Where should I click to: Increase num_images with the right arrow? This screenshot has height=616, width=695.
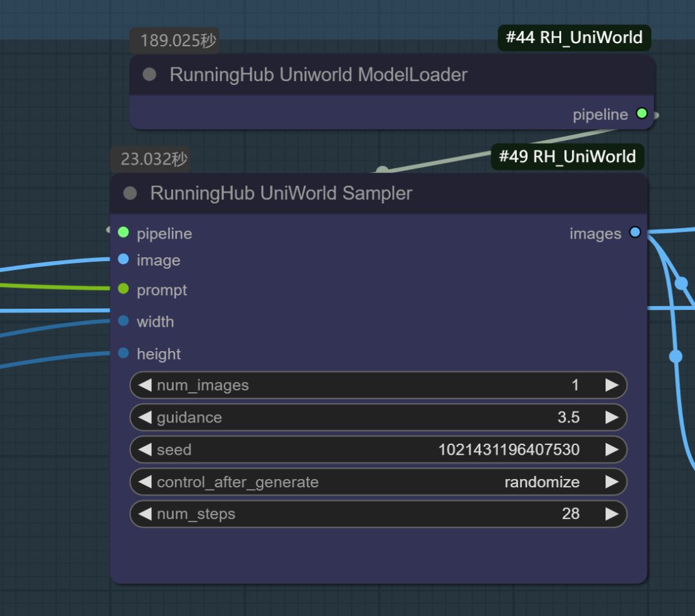coord(612,385)
